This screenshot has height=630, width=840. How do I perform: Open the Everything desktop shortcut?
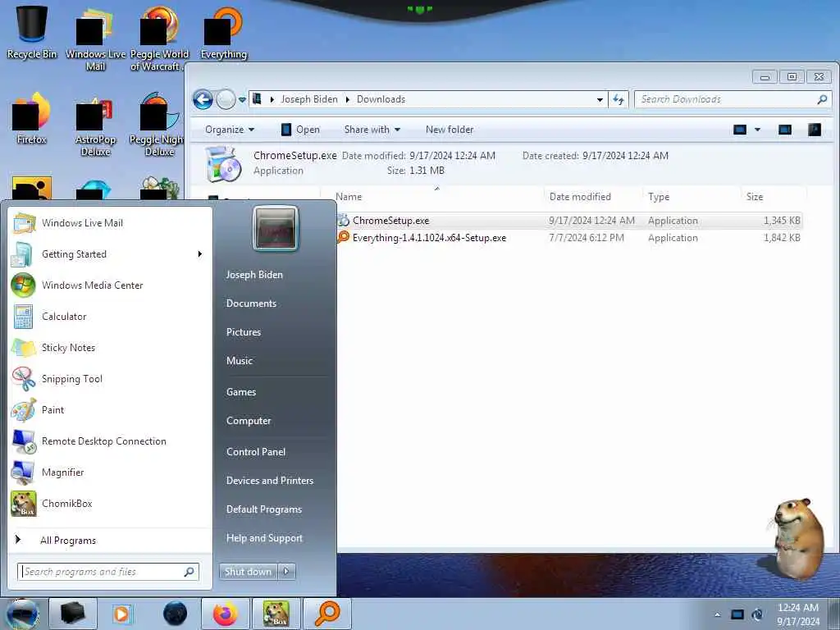click(x=223, y=33)
